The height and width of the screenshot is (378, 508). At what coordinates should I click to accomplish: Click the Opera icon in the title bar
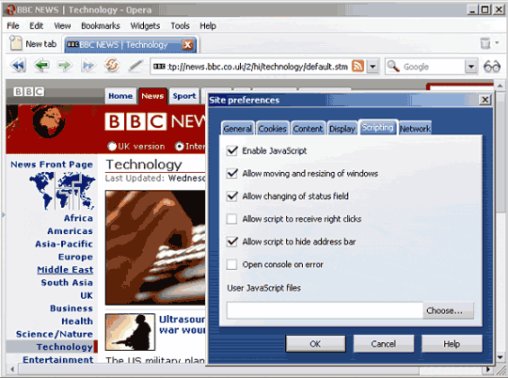tap(11, 10)
